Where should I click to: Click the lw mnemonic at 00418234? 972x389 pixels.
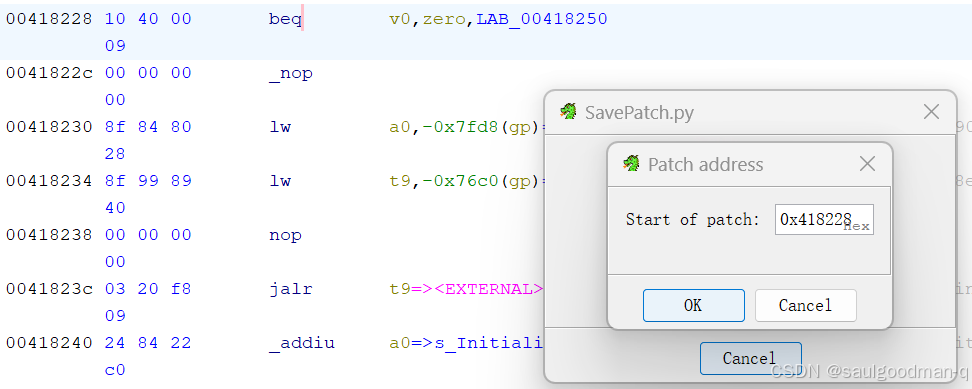(x=280, y=181)
